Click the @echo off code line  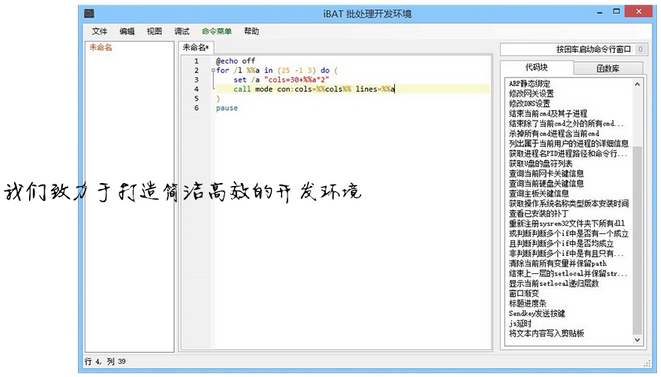[x=235, y=61]
